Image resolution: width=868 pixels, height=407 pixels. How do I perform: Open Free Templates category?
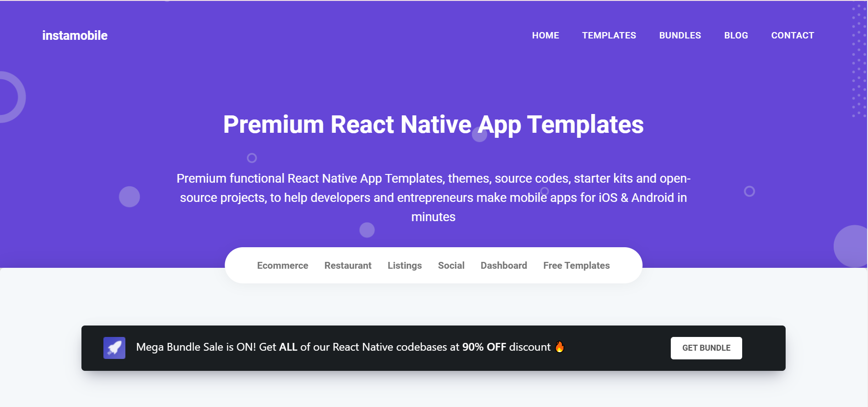click(x=577, y=266)
